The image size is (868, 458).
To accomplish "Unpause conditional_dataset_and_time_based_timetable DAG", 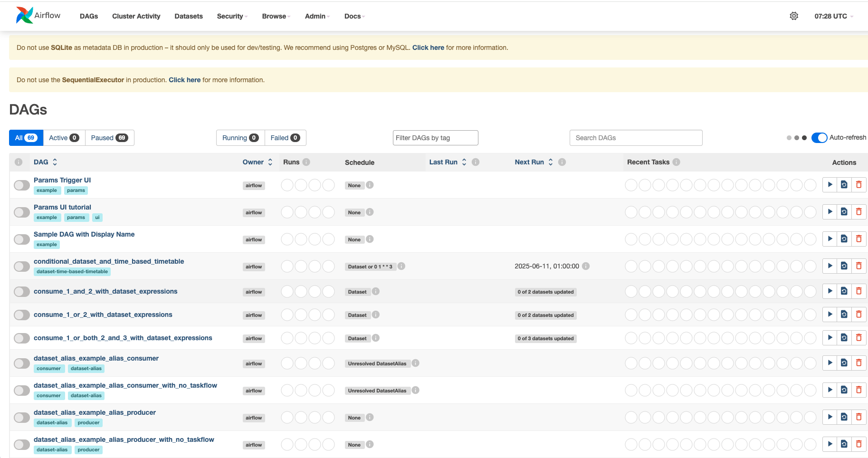I will [x=22, y=267].
